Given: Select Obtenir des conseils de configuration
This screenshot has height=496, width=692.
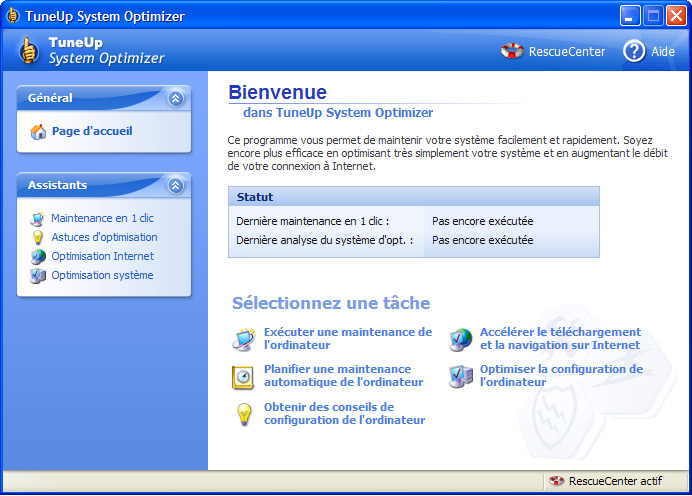Looking at the screenshot, I should 345,413.
